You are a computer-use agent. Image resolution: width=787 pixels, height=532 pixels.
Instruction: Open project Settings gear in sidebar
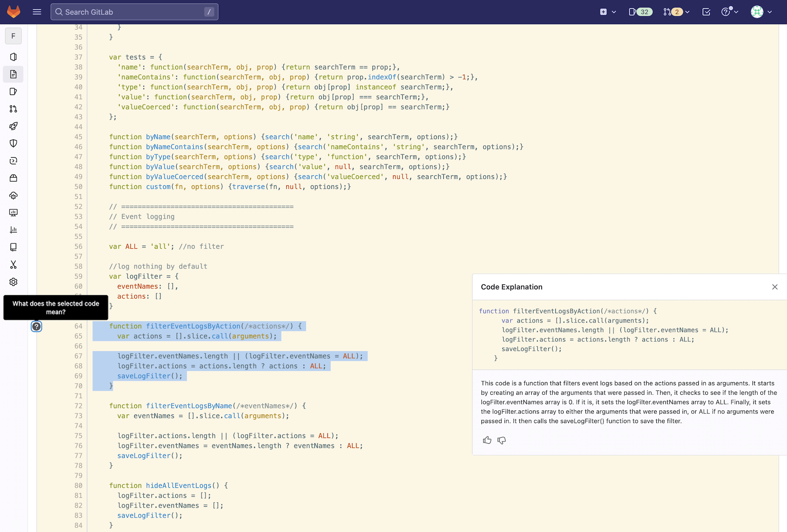13,282
